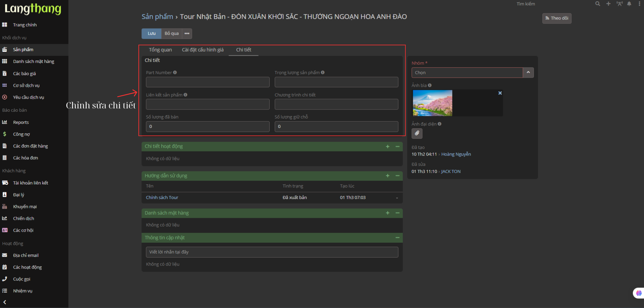Expand the Nhóm dropdown arrow
This screenshot has width=644, height=308.
tap(528, 72)
